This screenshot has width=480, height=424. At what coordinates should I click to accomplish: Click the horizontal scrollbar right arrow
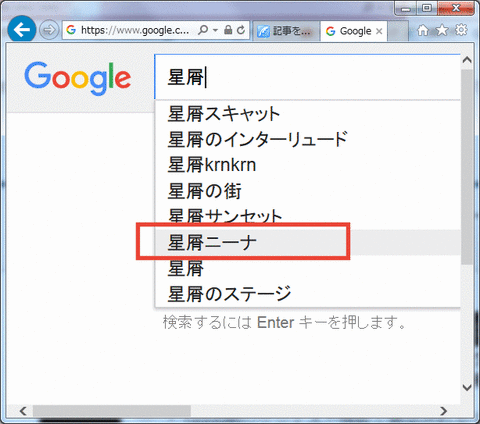pos(443,411)
